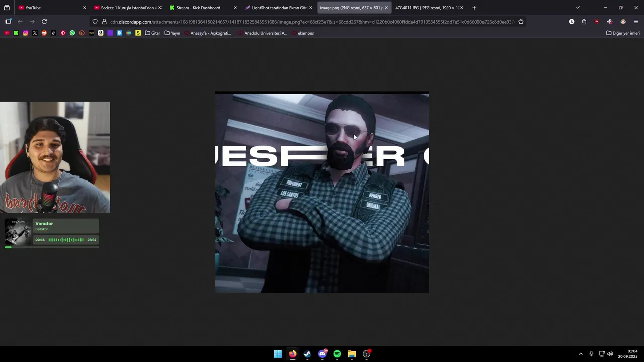
Task: Expand the Gitar bookmarks folder
Action: (x=152, y=33)
